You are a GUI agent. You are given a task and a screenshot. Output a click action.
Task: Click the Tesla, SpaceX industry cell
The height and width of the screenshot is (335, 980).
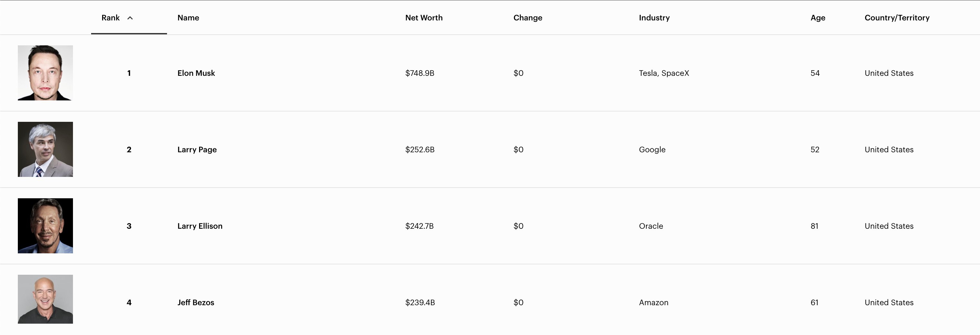[663, 73]
